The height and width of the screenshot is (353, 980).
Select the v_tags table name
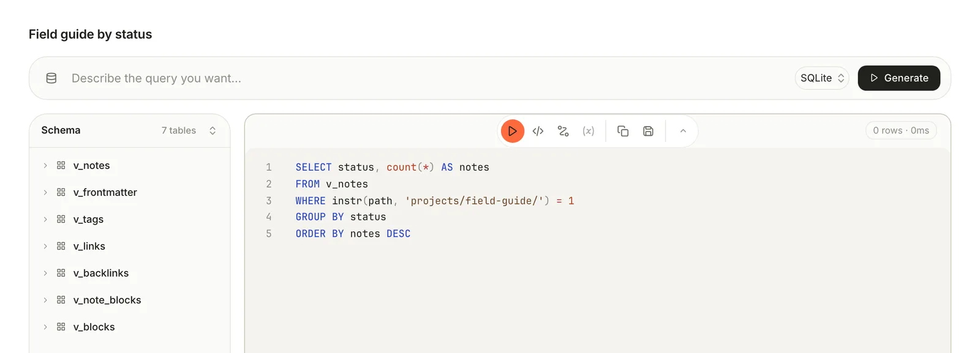(88, 219)
